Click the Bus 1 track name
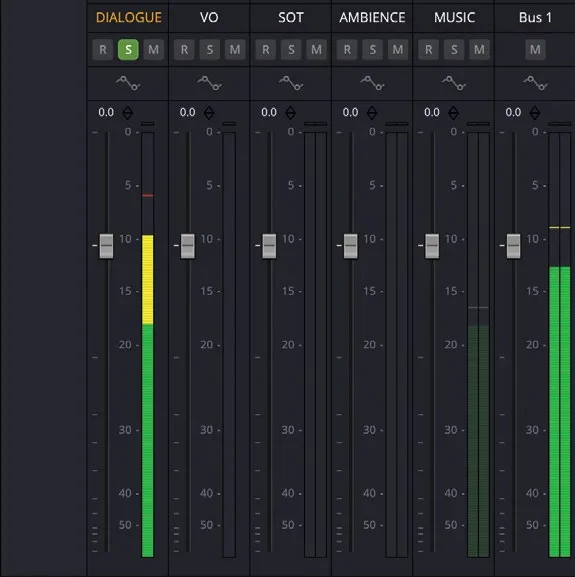Viewport: 575px width, 577px height. 535,17
